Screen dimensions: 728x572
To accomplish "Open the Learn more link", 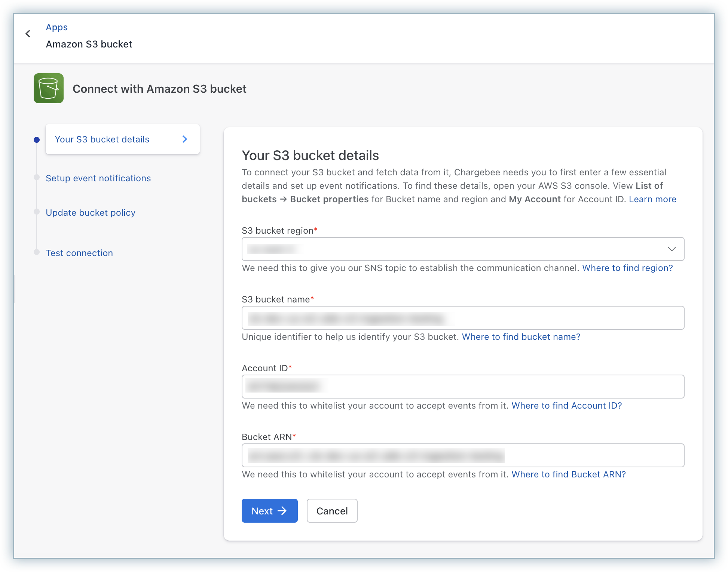I will point(652,199).
